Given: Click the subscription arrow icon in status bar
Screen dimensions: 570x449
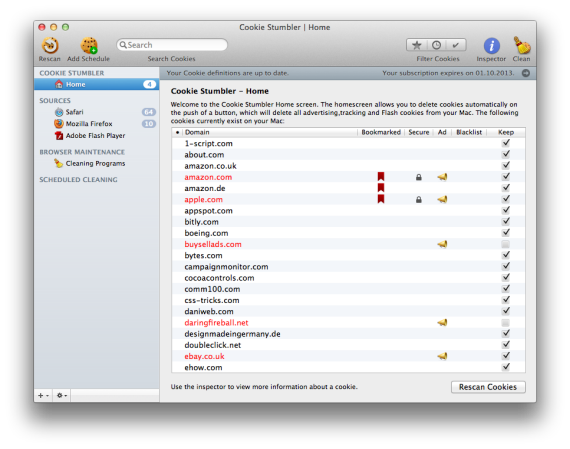Looking at the screenshot, I should [526, 73].
